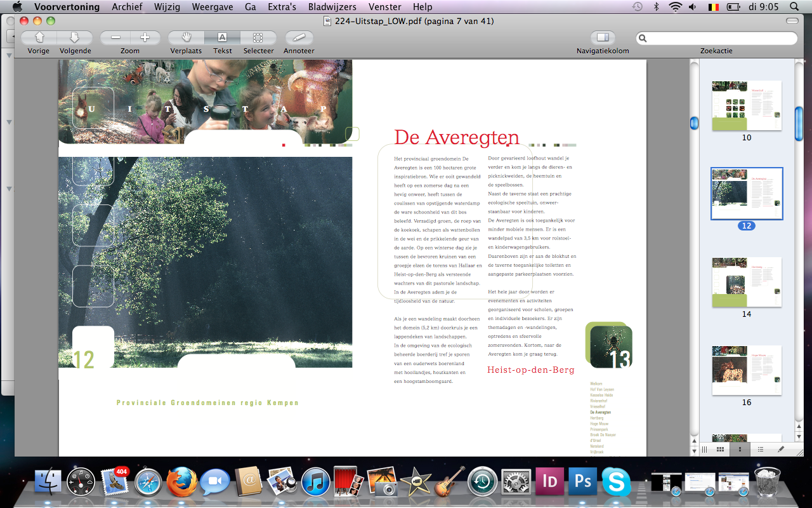Open the Apple menu
Image resolution: width=812 pixels, height=508 pixels.
(x=16, y=7)
